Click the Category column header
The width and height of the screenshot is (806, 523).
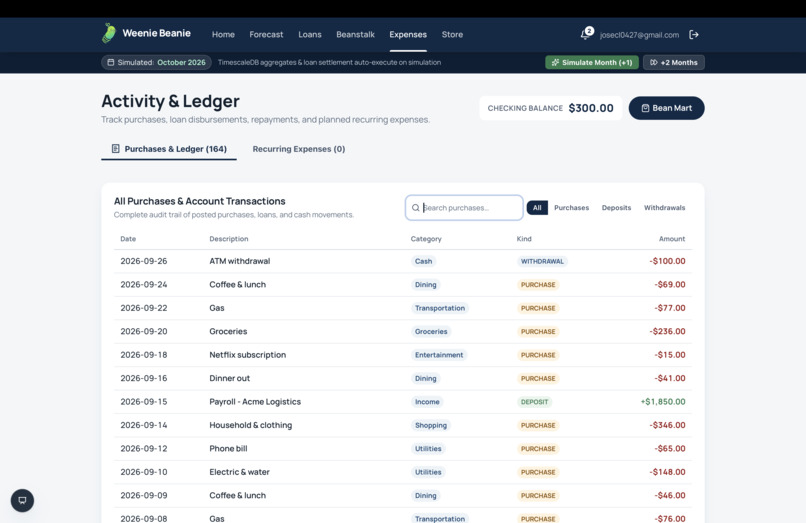click(x=426, y=239)
